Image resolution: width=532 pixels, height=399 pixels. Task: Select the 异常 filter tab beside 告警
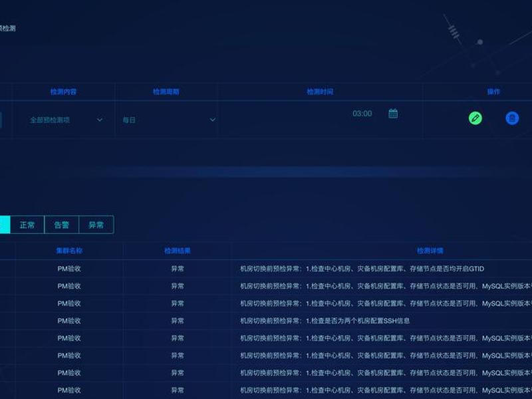click(x=96, y=225)
